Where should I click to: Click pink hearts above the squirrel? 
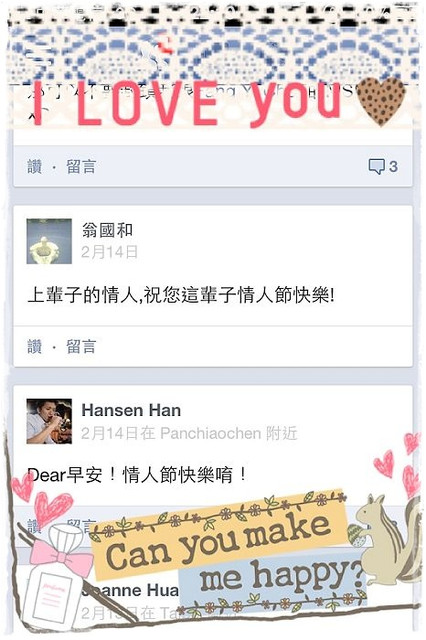click(398, 465)
